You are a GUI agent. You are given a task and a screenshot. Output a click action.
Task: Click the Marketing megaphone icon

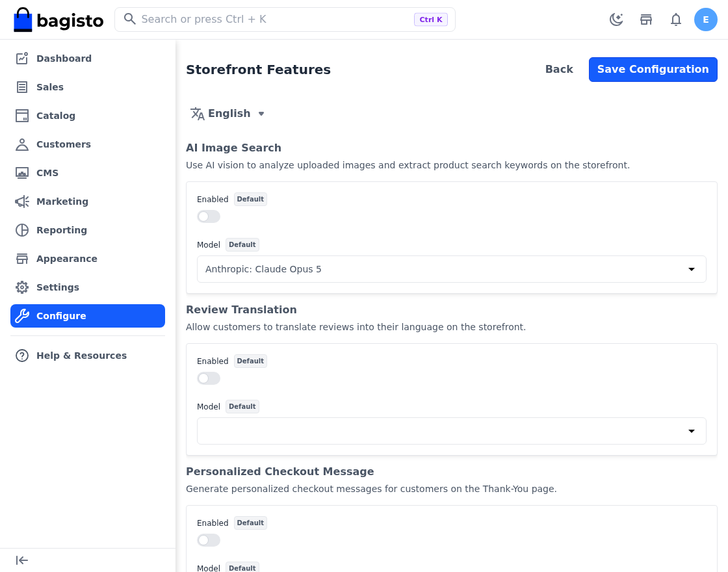[x=22, y=201]
